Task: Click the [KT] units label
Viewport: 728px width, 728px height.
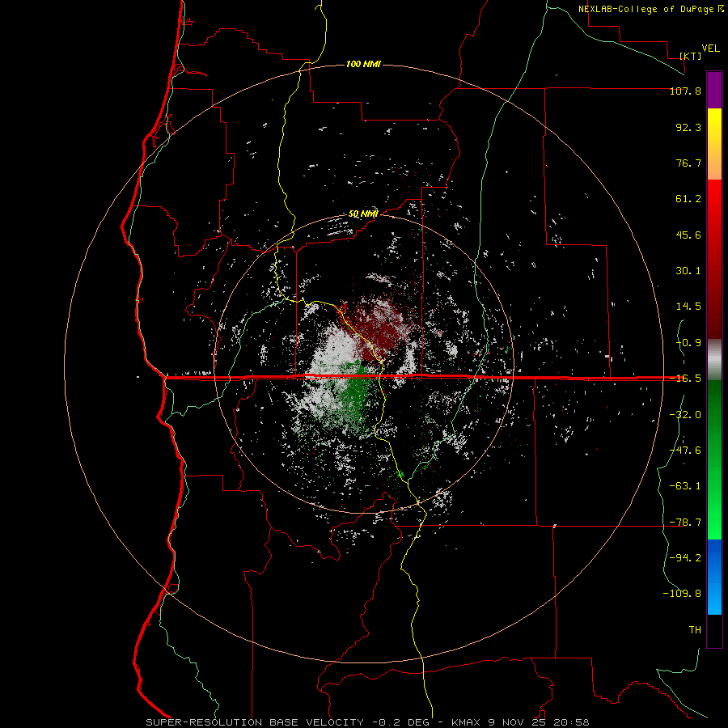Action: coord(690,56)
